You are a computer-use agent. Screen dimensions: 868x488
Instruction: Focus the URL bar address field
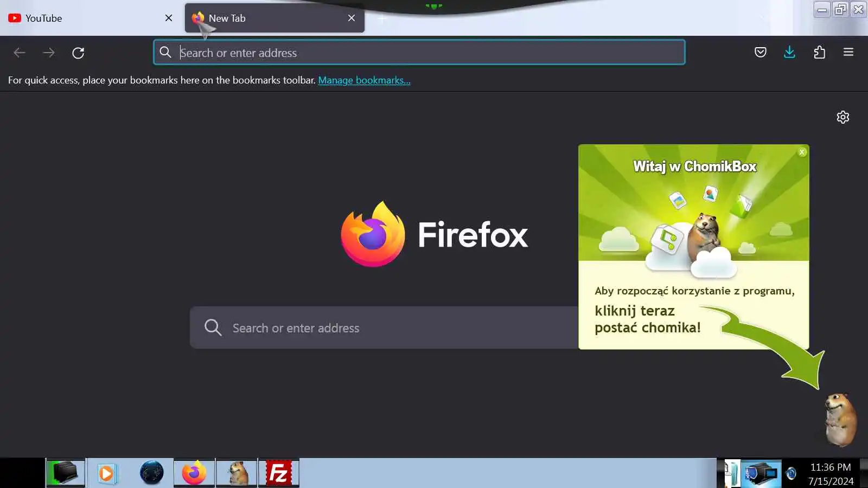(x=419, y=53)
